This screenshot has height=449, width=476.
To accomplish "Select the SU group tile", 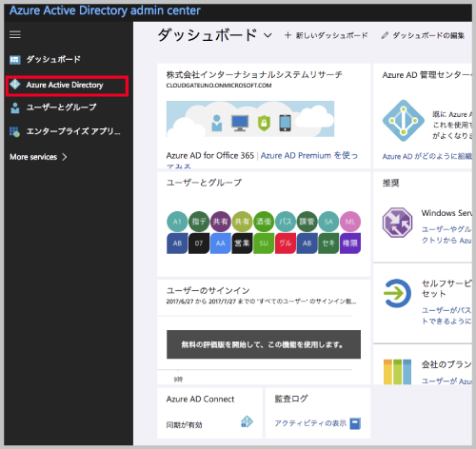I will point(264,244).
